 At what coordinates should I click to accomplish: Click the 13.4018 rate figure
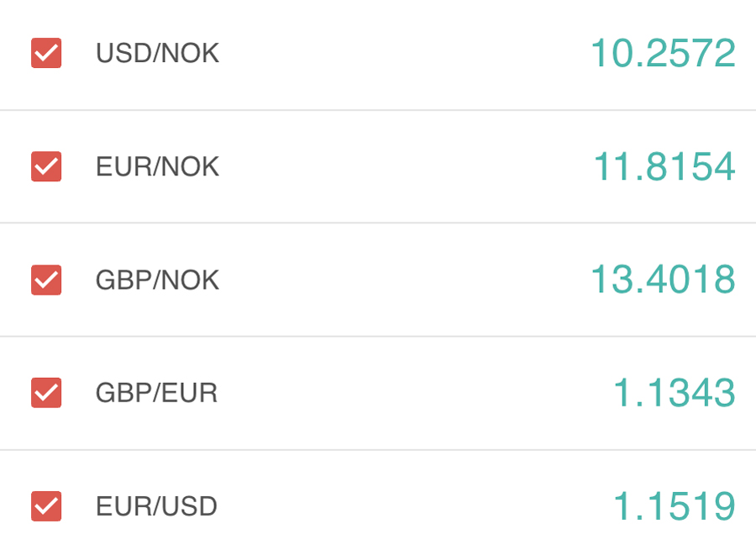tap(663, 280)
